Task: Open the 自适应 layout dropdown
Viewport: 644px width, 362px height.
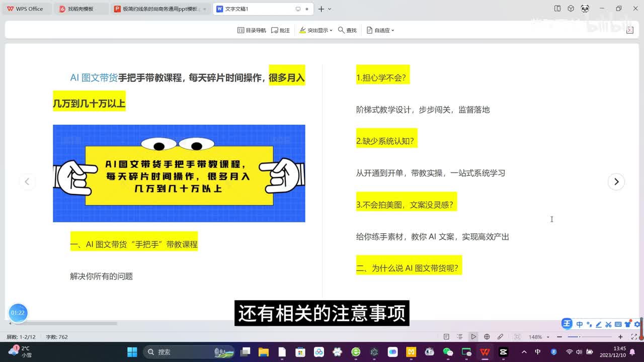Action: point(380,30)
